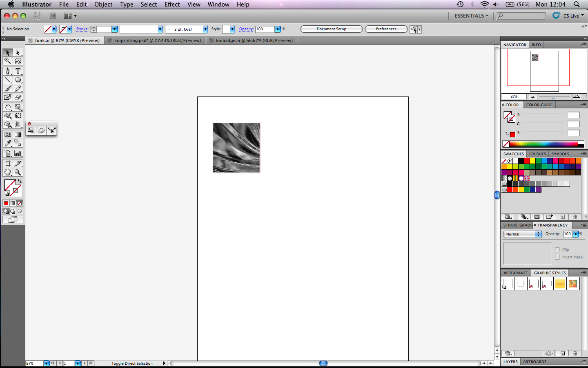Screen dimensions: 588x368
Task: Open fill color dropdown in control bar
Action: click(x=54, y=29)
